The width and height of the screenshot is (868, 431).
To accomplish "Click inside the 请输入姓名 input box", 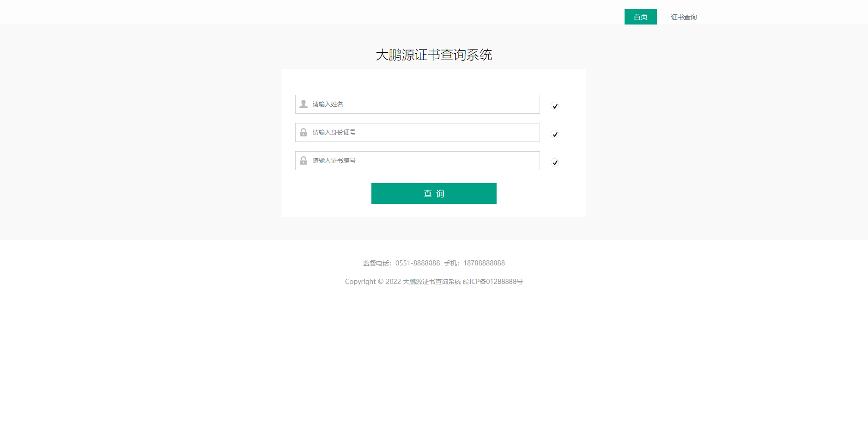I will click(416, 104).
